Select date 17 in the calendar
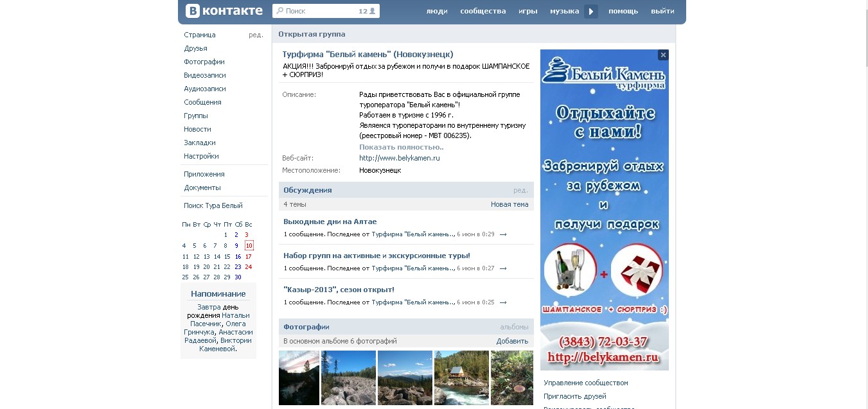868x409 pixels. click(x=248, y=256)
